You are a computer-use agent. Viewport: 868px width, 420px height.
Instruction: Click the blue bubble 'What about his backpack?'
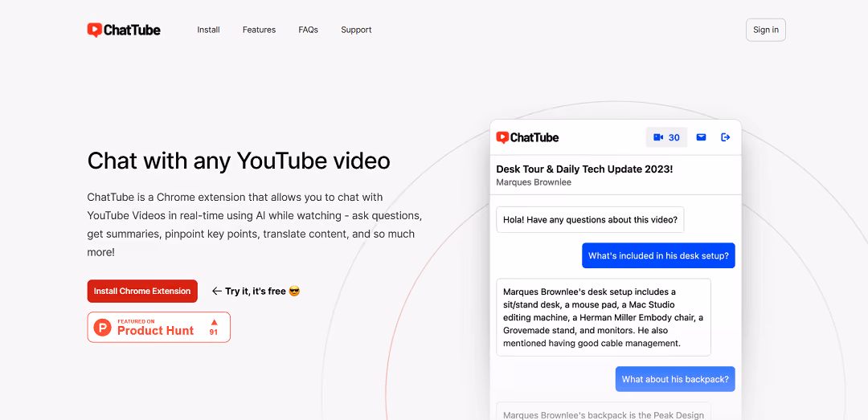[675, 379]
